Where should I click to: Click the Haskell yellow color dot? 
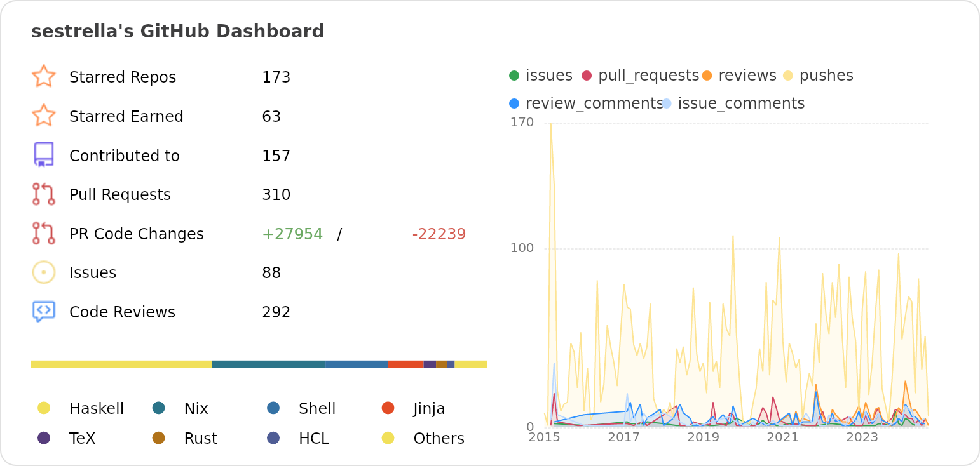click(x=44, y=408)
